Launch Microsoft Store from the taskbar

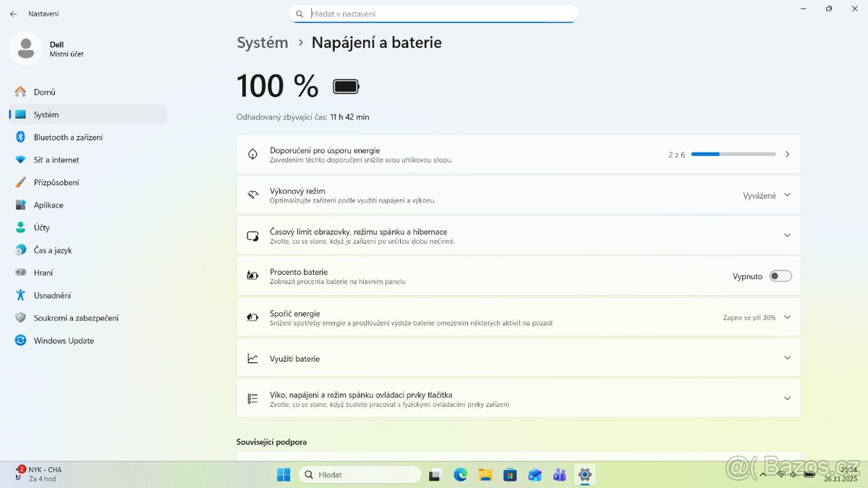(510, 474)
